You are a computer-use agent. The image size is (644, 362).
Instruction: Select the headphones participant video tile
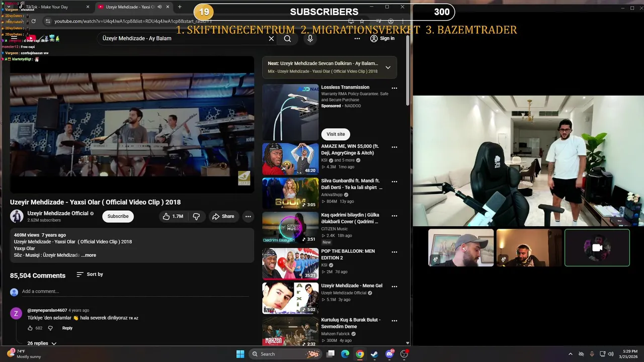coord(529,248)
